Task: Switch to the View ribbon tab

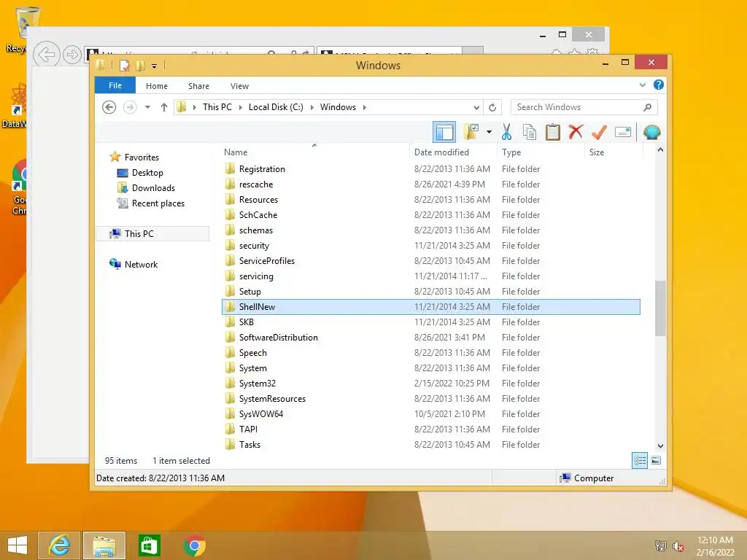Action: point(239,86)
